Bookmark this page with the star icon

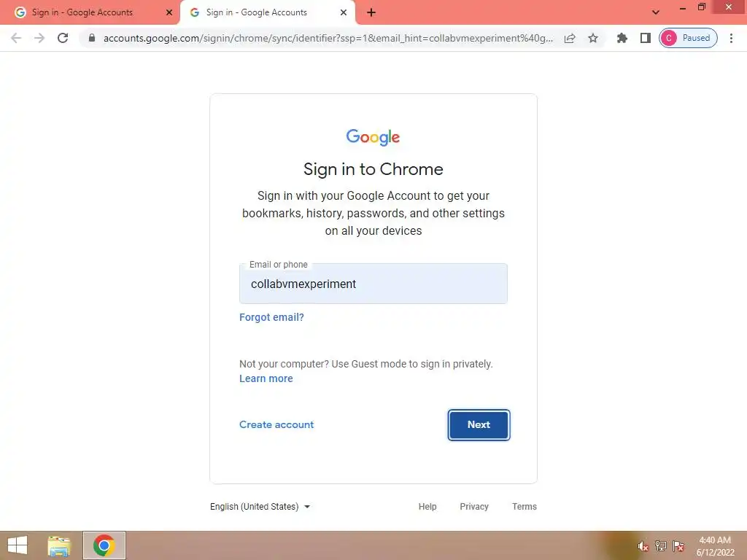tap(592, 38)
